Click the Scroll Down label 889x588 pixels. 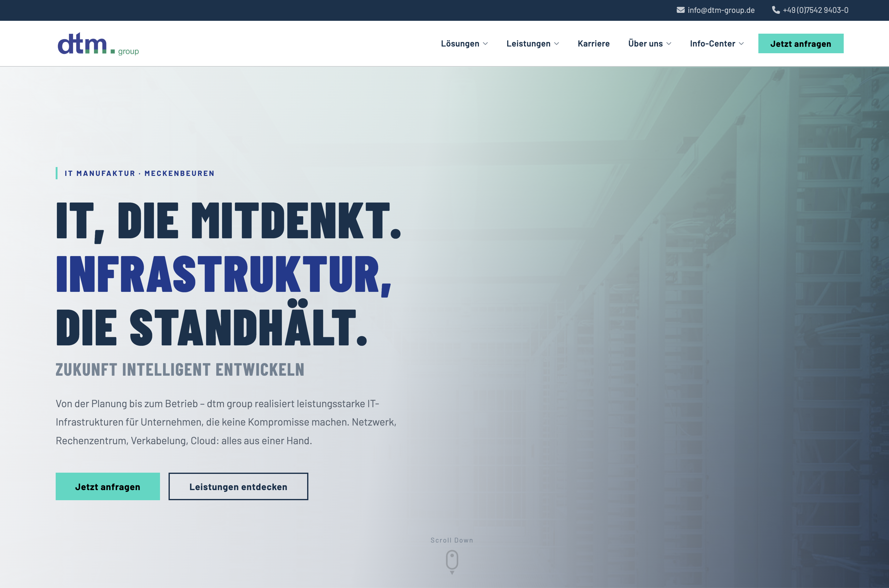pos(452,540)
